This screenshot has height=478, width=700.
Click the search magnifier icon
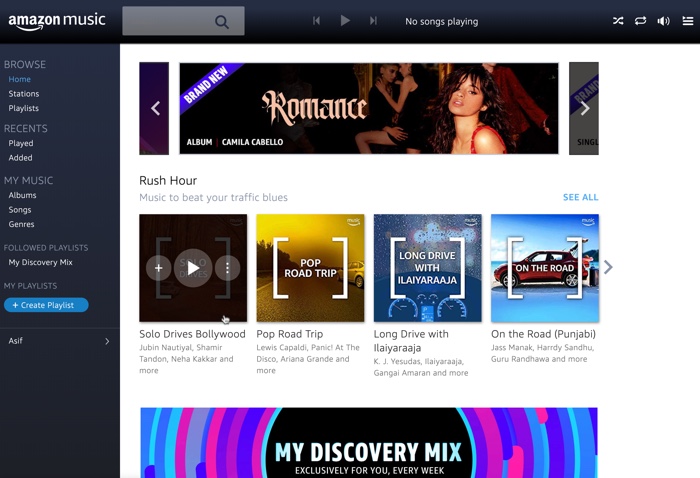222,21
